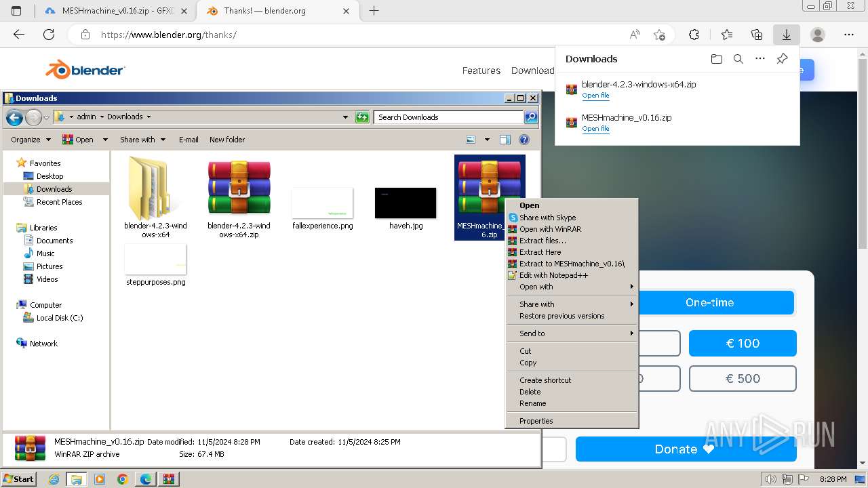Open a new browser tab

(374, 11)
